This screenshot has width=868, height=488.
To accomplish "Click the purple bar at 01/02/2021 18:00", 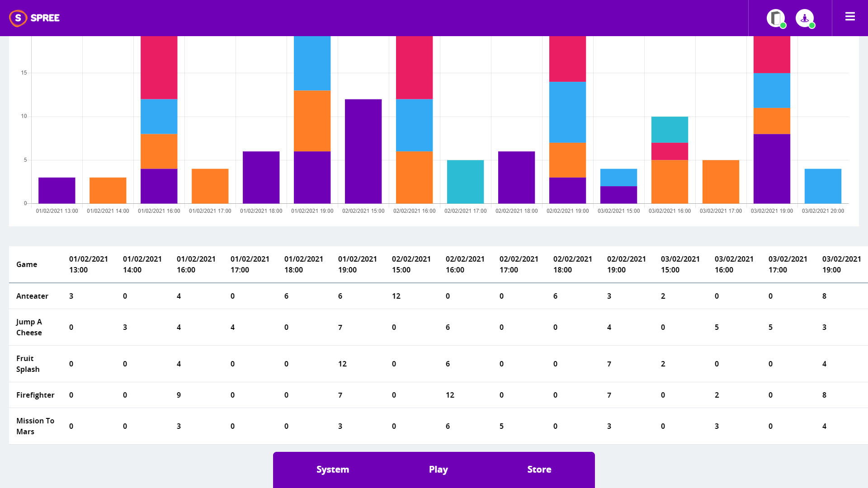I will click(261, 177).
